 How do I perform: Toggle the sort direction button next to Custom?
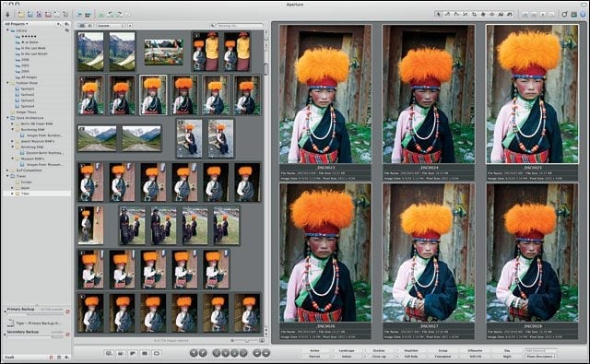(130, 26)
